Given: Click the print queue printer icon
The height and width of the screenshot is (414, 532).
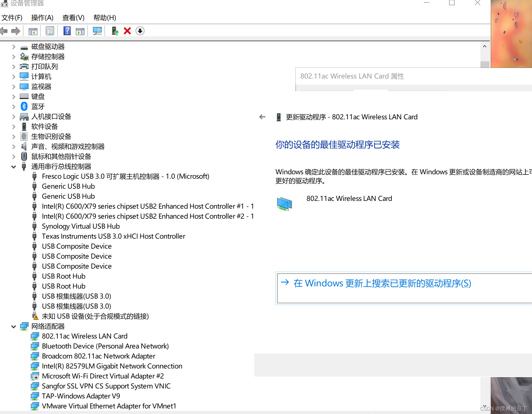Looking at the screenshot, I should (x=24, y=66).
